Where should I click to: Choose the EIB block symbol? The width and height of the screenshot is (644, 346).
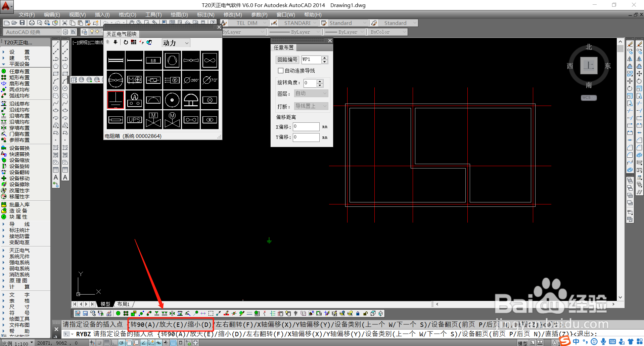tap(153, 61)
